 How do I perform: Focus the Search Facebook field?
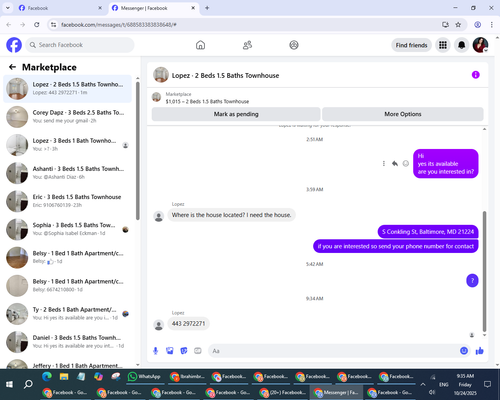pyautogui.click(x=80, y=45)
